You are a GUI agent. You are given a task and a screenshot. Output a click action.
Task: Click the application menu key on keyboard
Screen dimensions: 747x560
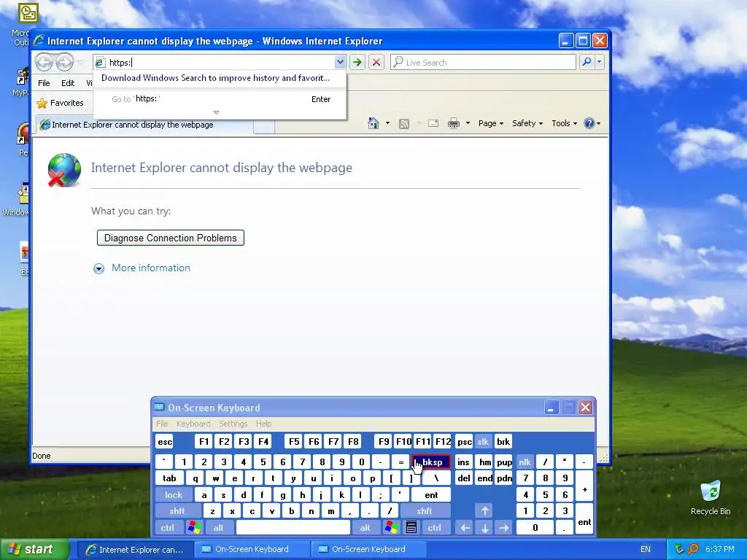(x=411, y=528)
